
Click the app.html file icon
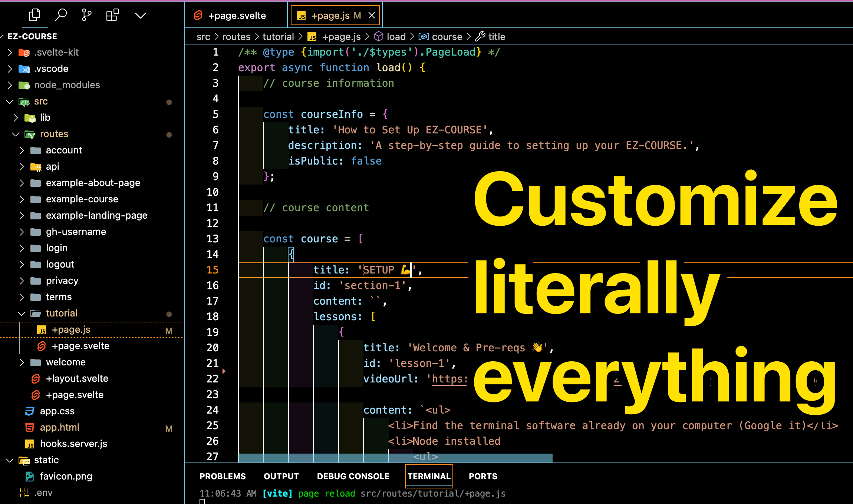(x=30, y=427)
